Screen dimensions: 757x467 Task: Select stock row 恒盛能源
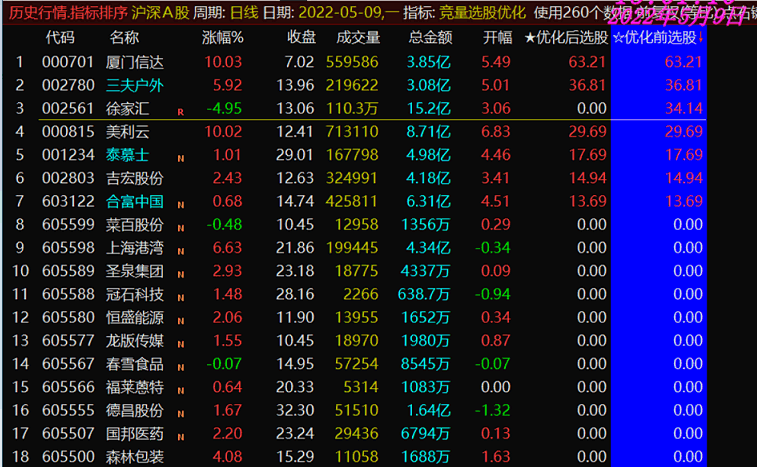pyautogui.click(x=355, y=317)
